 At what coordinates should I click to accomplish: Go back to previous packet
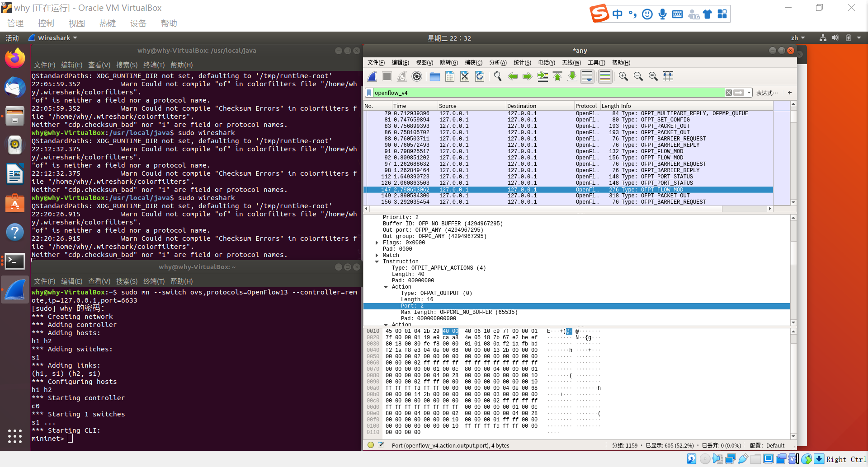(513, 77)
